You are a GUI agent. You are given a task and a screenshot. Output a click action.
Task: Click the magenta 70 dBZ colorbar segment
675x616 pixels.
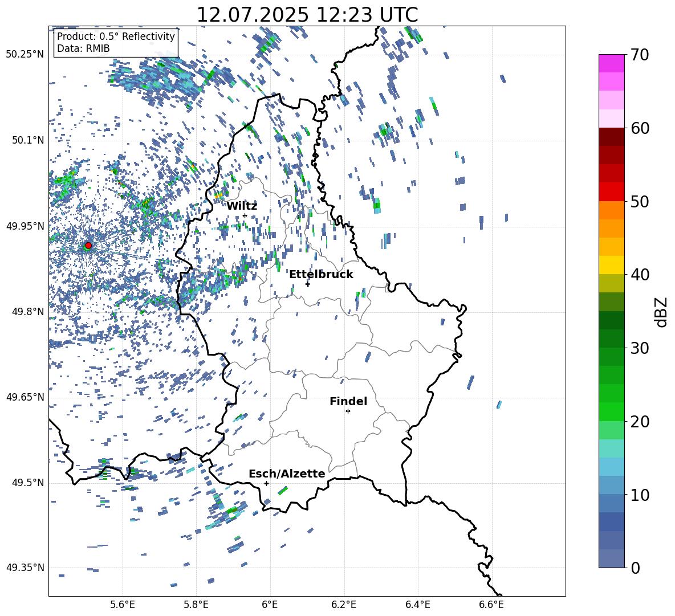coord(611,63)
